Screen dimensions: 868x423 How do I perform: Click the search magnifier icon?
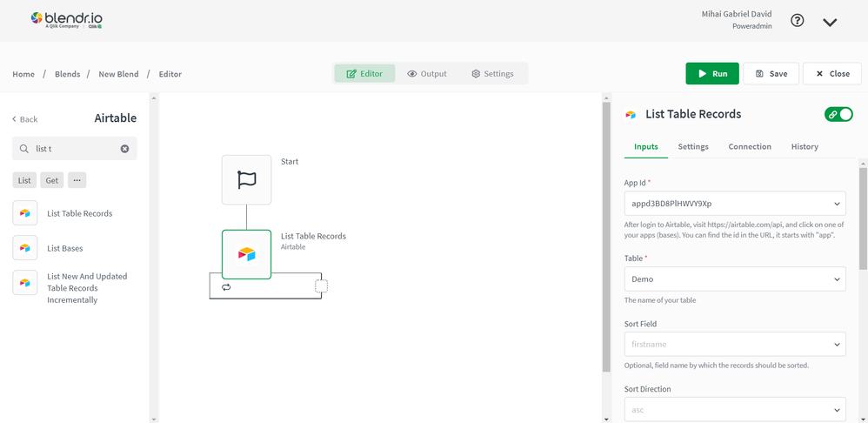[x=23, y=149]
